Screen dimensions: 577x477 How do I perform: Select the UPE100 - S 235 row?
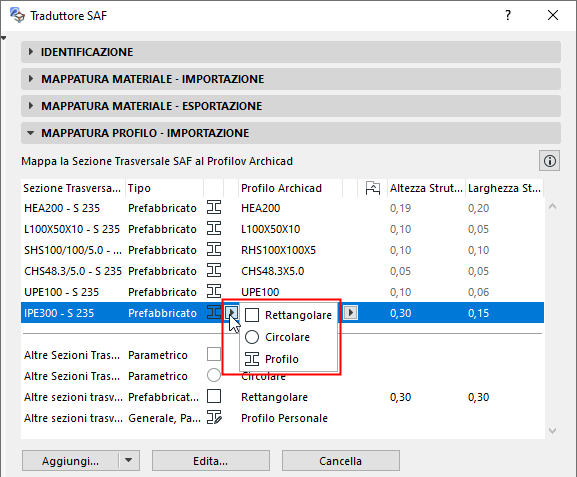[282, 292]
